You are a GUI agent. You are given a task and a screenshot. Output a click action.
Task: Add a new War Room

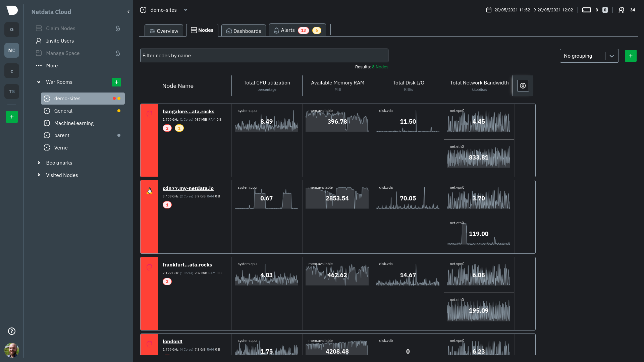(x=116, y=82)
